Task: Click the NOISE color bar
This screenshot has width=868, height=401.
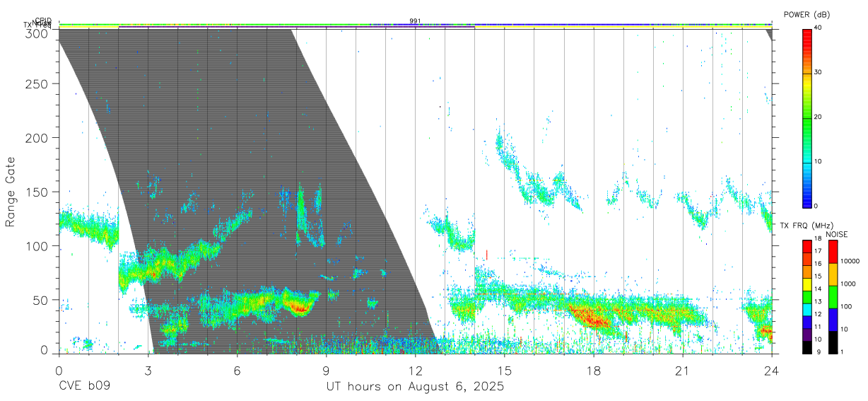Action: pyautogui.click(x=833, y=296)
